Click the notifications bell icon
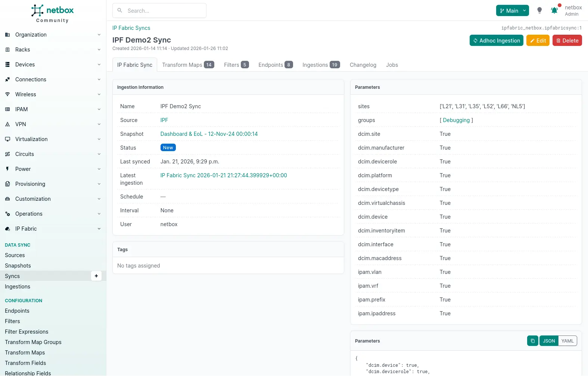The image size is (588, 378). 554,10
